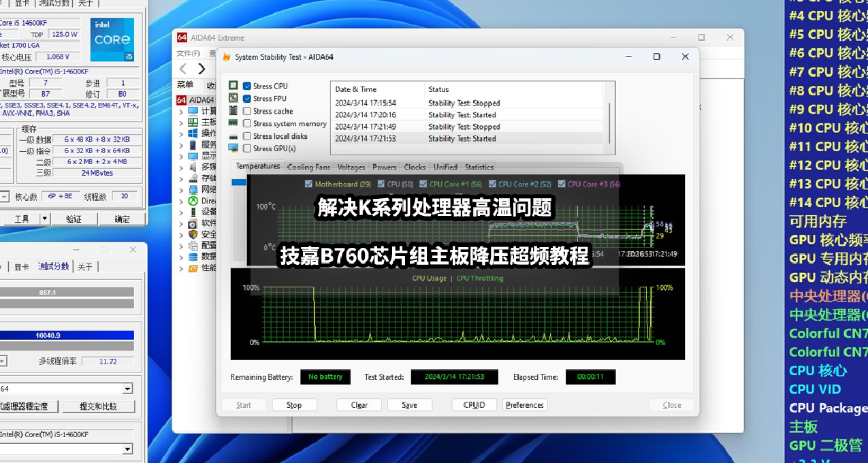Click the motherboard icon beside 主板 tree row

[x=193, y=123]
